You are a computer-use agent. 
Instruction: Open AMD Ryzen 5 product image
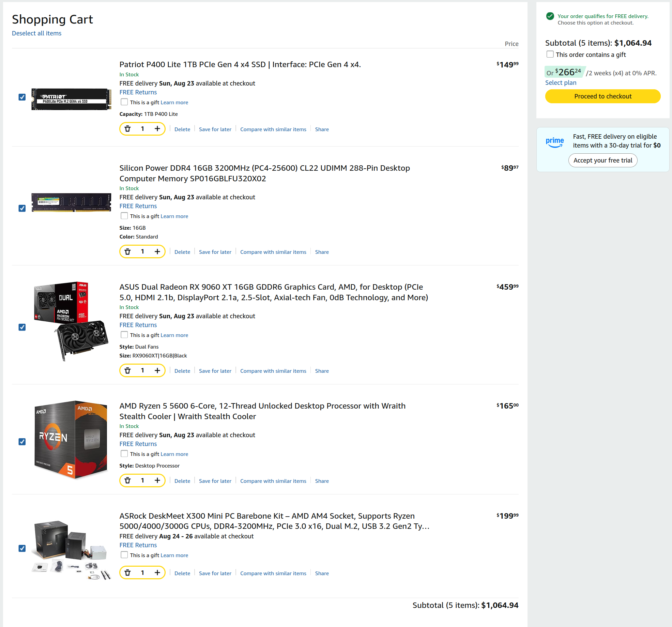71,440
